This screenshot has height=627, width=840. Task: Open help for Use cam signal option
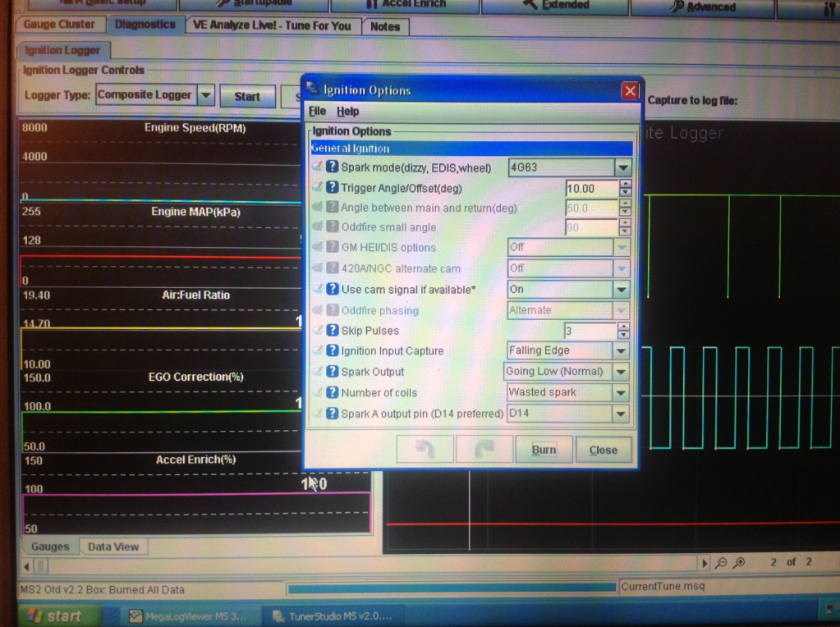333,289
